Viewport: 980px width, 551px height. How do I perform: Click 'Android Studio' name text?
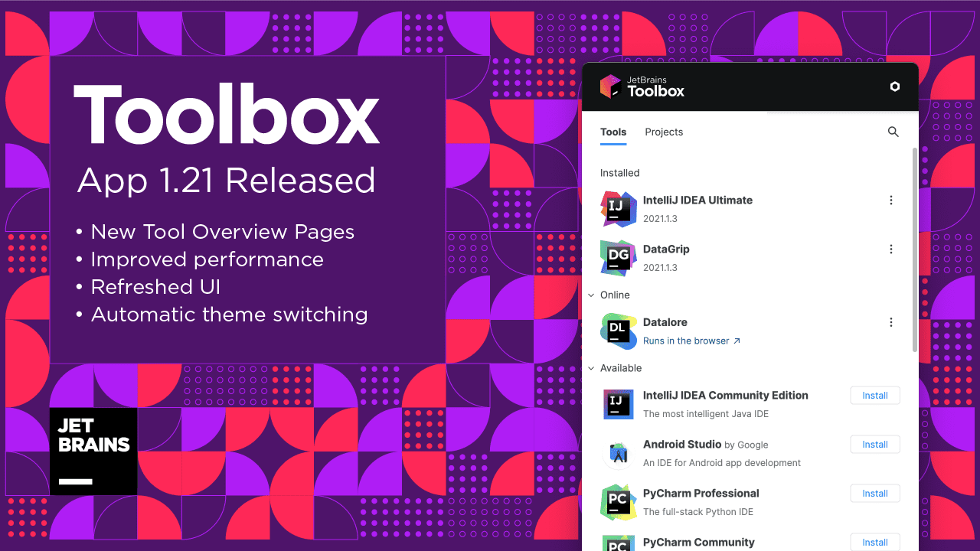tap(682, 445)
